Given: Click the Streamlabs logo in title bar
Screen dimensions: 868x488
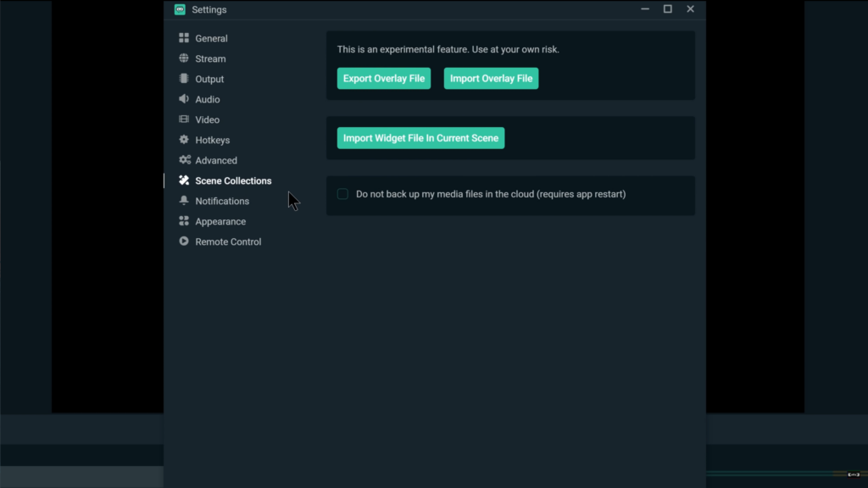Looking at the screenshot, I should coord(180,9).
